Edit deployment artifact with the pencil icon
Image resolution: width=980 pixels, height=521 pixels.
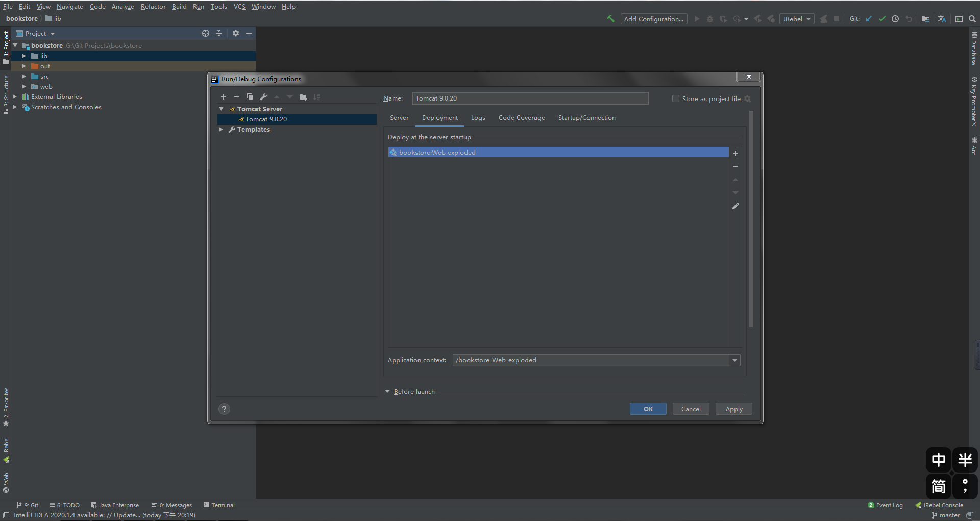point(736,206)
